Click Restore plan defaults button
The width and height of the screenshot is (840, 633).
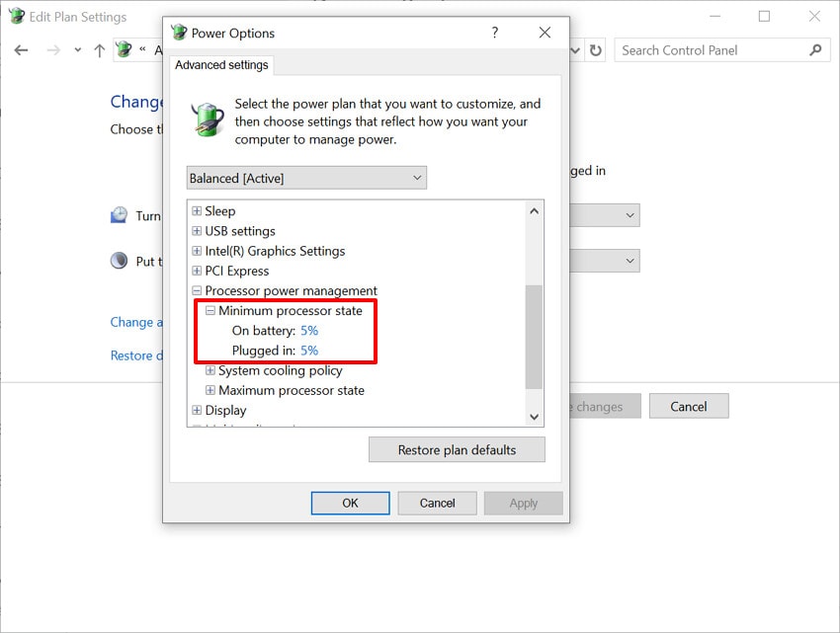[x=457, y=450]
